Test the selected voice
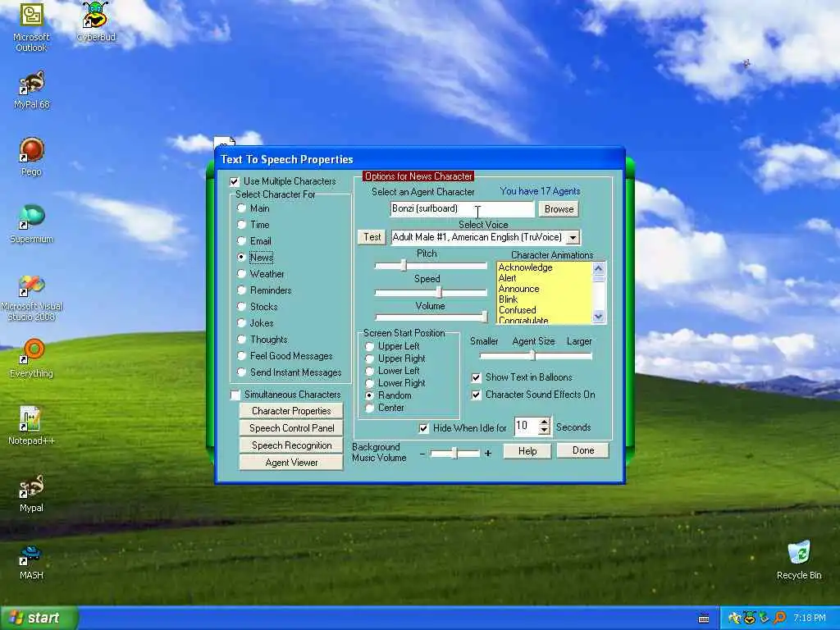 (x=372, y=237)
